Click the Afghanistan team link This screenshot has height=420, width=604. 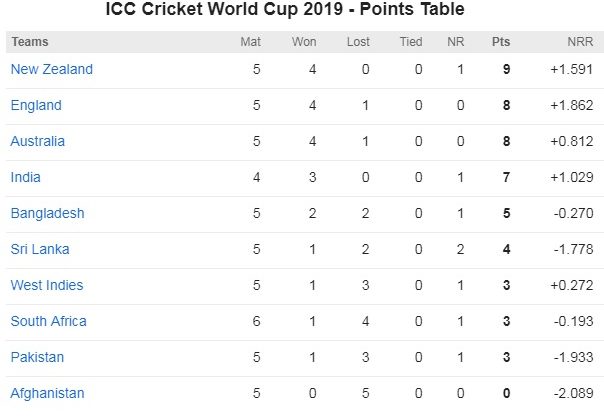[x=47, y=393]
